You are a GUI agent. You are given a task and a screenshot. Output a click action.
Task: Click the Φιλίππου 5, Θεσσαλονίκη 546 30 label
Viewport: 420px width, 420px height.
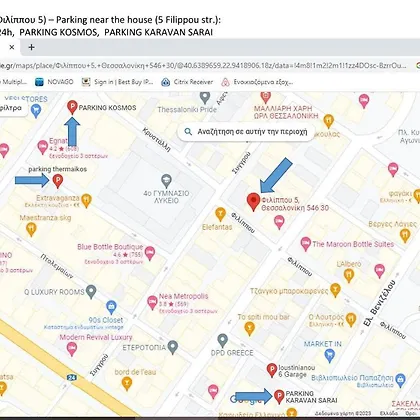295,204
